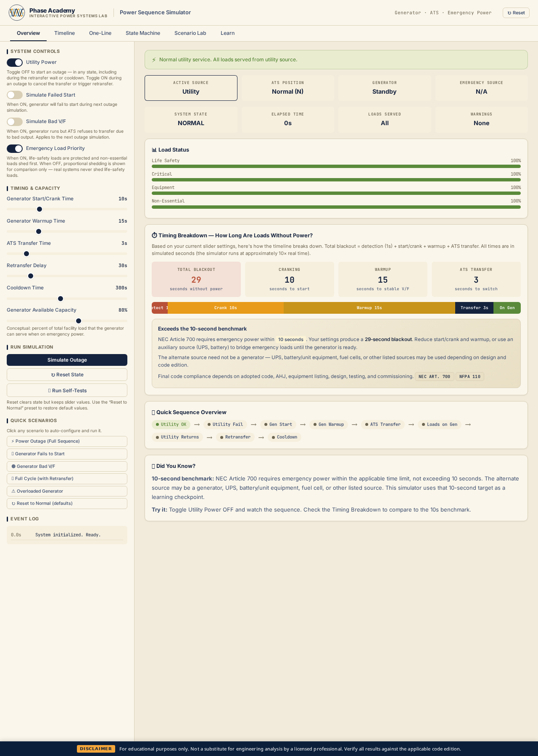Open the Scenario Lab tab
The image size is (538, 756).
pos(190,33)
